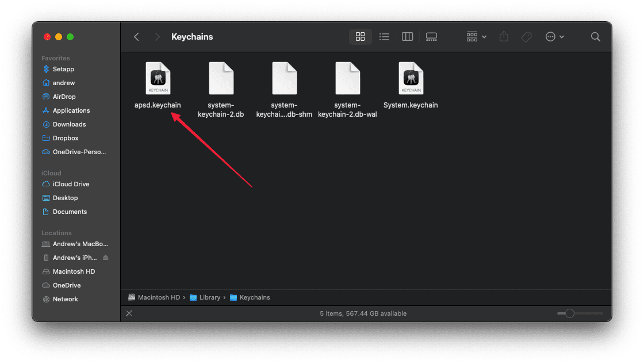Click the X icon in the status bar
The height and width of the screenshot is (364, 644).
pos(129,313)
